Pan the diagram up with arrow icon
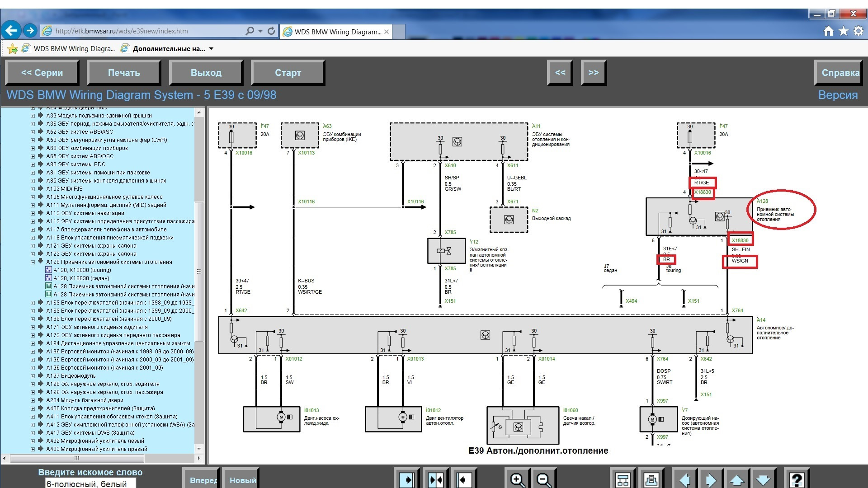This screenshot has width=868, height=488. click(x=737, y=479)
